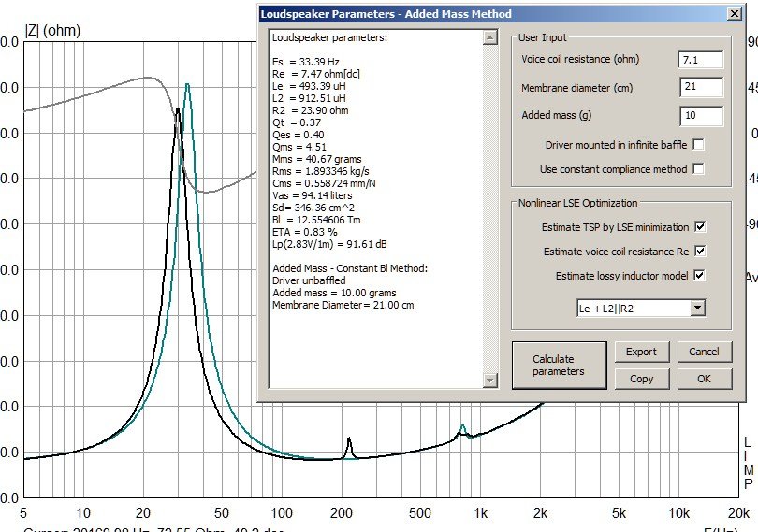
Task: Click the Membrane diameter input field
Action: pos(701,87)
